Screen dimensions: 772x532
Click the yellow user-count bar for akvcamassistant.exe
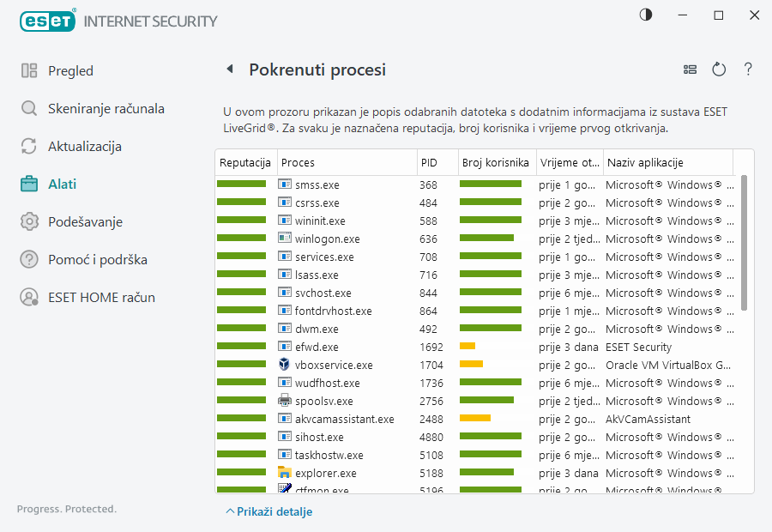point(474,419)
